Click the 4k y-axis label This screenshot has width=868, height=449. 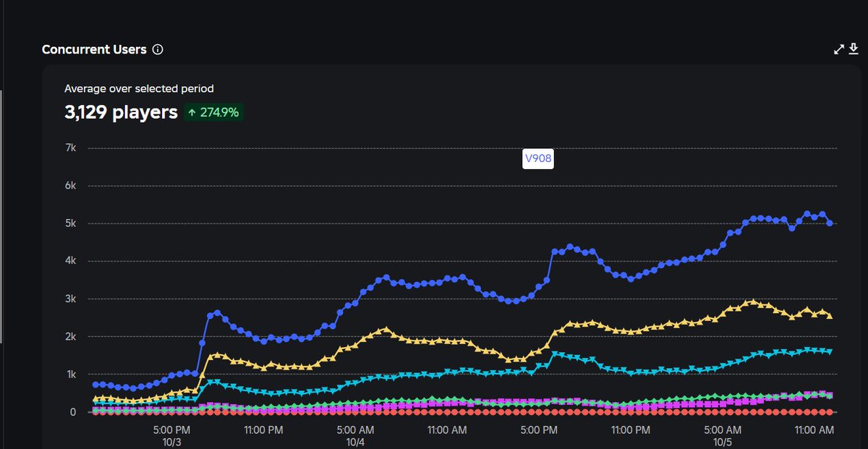coord(71,261)
